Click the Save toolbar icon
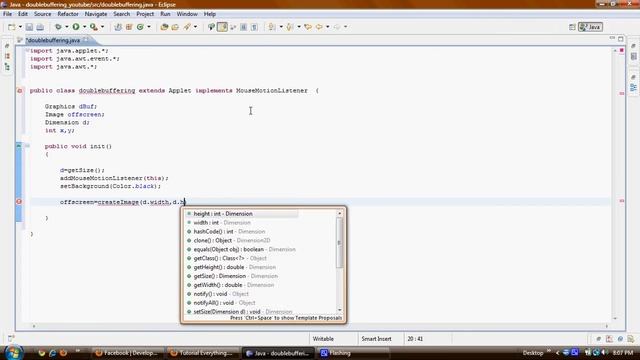Screen dimensions: 640x360 pos(29,27)
